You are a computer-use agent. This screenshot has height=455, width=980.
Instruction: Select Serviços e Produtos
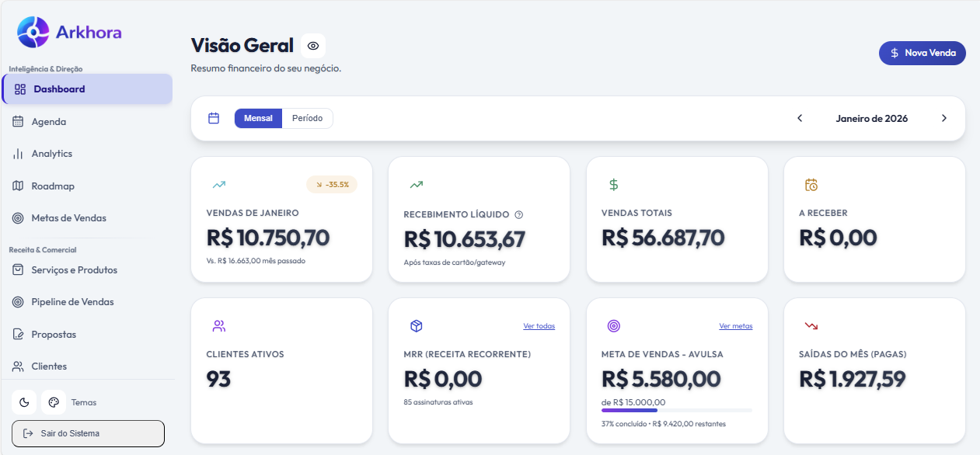point(73,269)
